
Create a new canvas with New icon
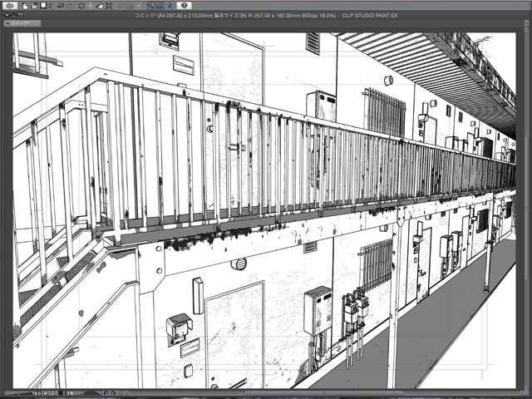click(25, 6)
